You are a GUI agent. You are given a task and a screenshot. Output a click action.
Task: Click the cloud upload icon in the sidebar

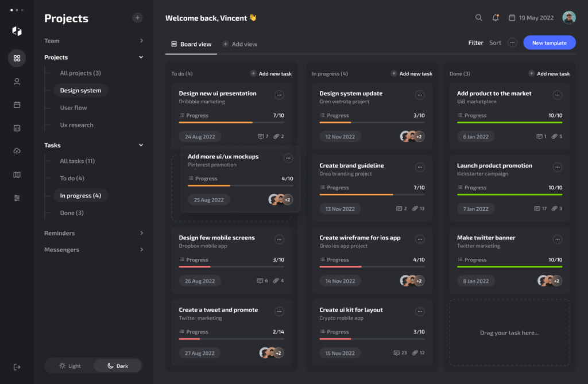click(17, 151)
